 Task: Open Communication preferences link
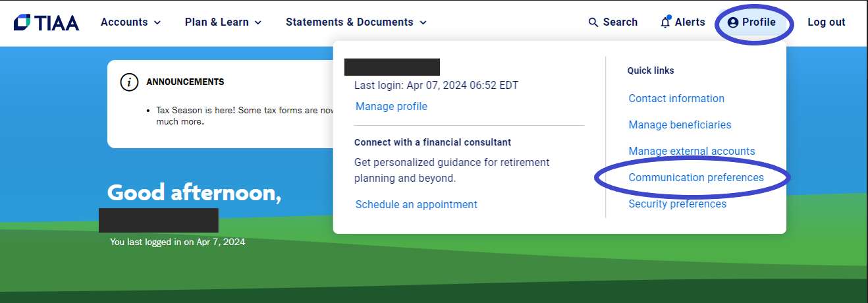click(696, 177)
